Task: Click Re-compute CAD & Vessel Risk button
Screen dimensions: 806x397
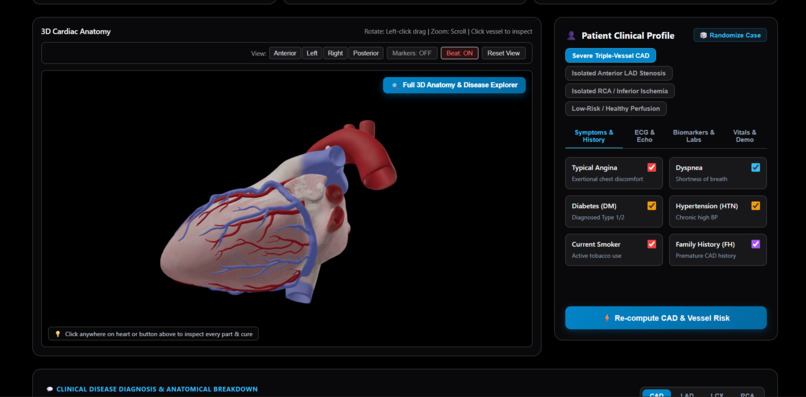Action: coord(666,318)
